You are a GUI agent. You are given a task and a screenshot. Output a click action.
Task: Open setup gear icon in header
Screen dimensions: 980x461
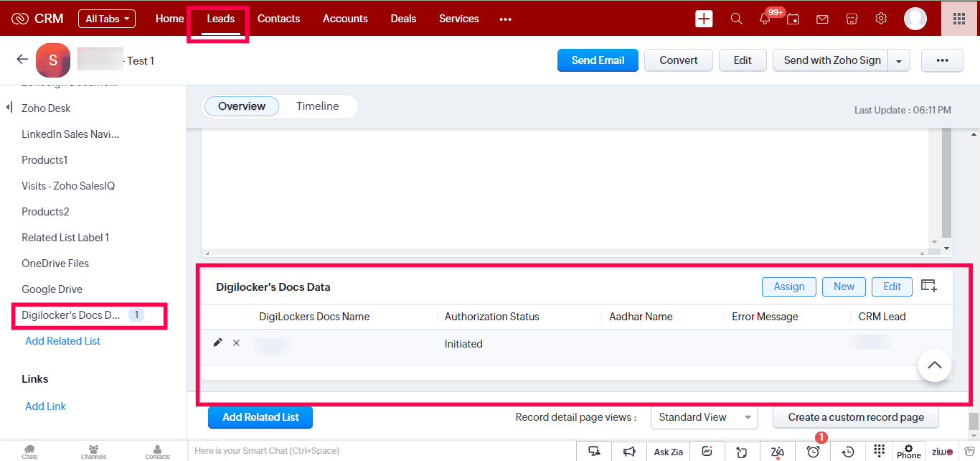[x=881, y=19]
